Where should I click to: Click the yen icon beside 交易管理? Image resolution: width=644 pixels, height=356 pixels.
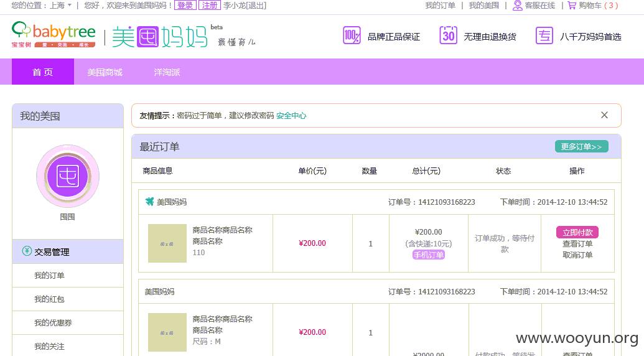pos(27,251)
